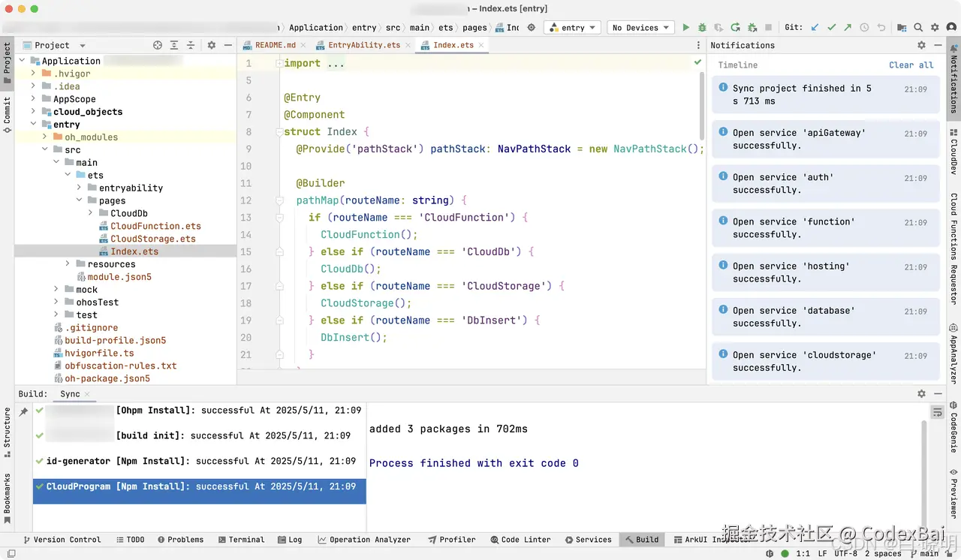Toggle soft-wrap in build output
This screenshot has height=560, width=961.
(937, 412)
